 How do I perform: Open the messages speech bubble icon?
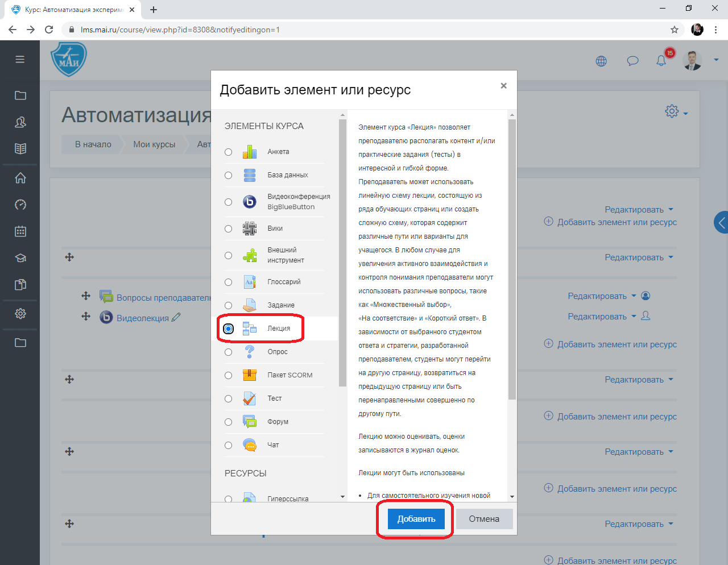coord(632,61)
